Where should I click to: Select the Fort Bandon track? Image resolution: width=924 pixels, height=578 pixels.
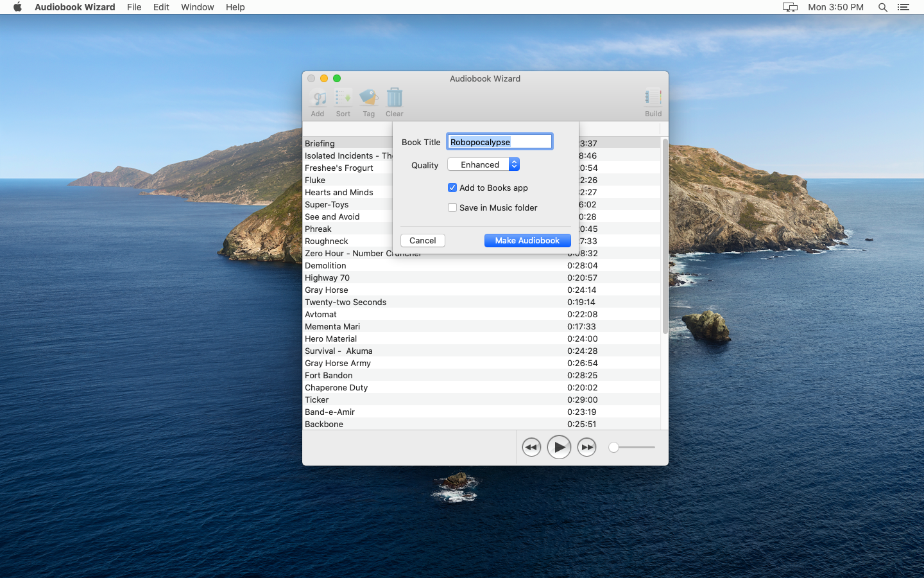tap(481, 375)
